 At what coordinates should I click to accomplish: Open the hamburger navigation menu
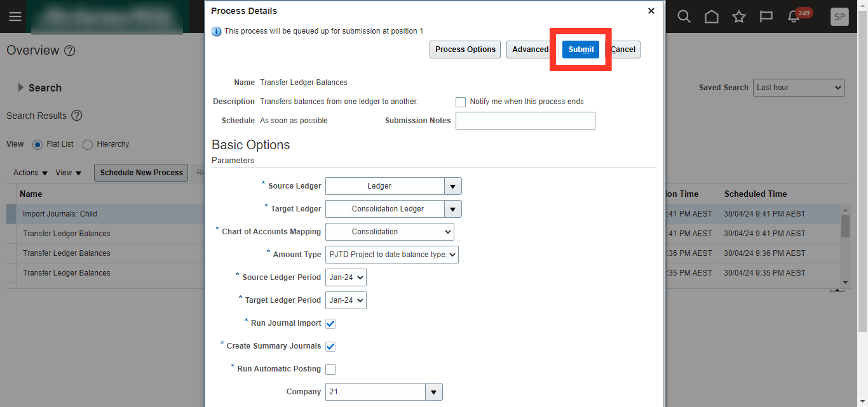pos(15,17)
